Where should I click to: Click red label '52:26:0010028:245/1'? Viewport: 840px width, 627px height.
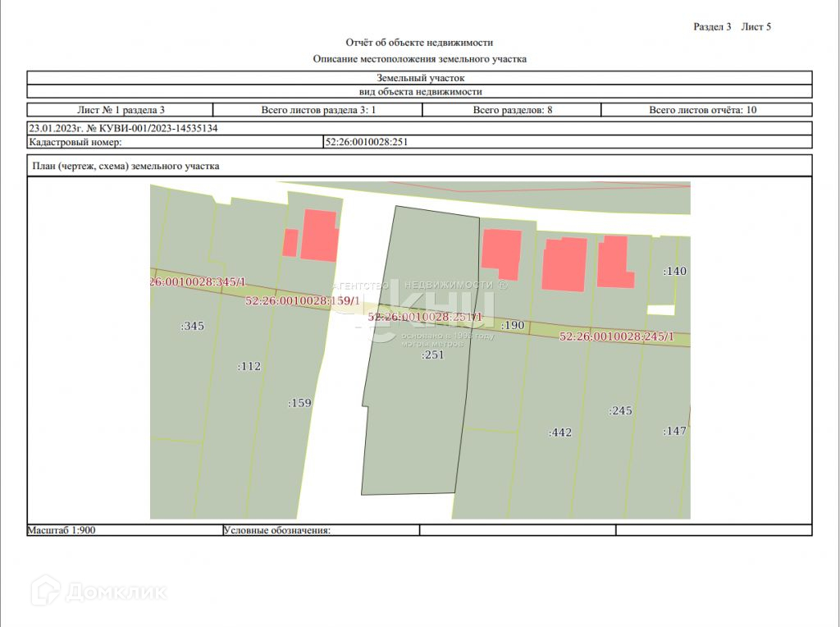pyautogui.click(x=617, y=336)
